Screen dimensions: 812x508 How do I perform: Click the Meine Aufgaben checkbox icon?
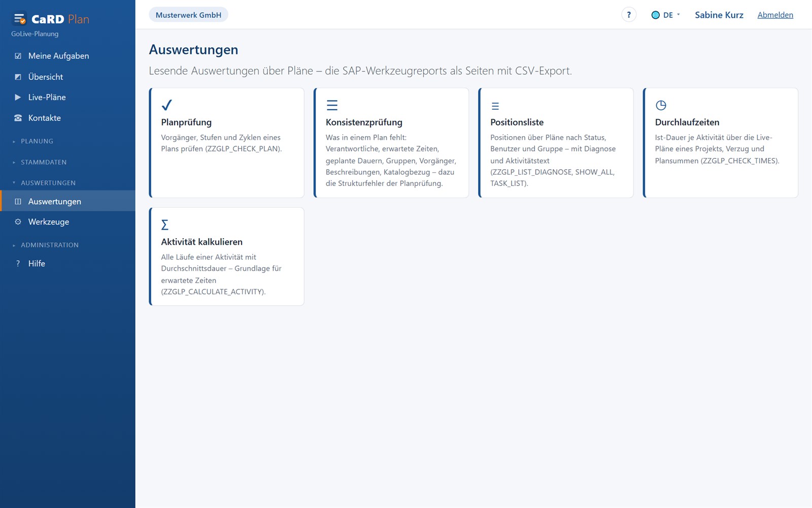18,56
